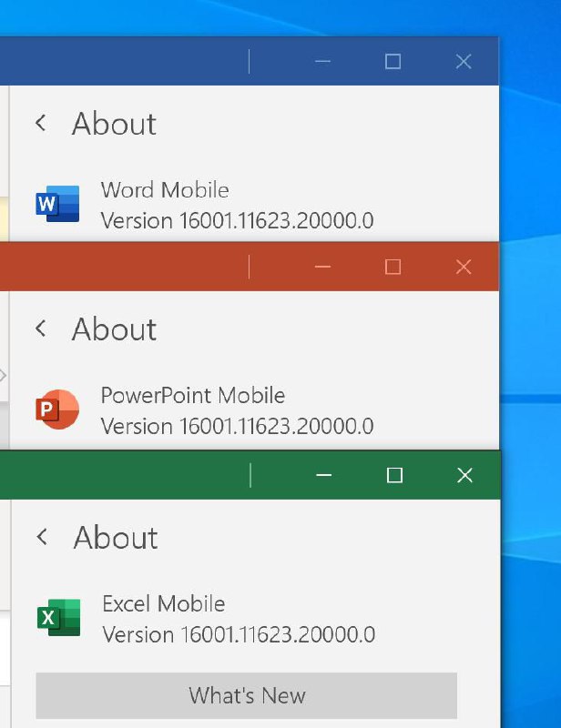Maximize the Excel Mobile window
This screenshot has height=728, width=561.
click(x=394, y=475)
